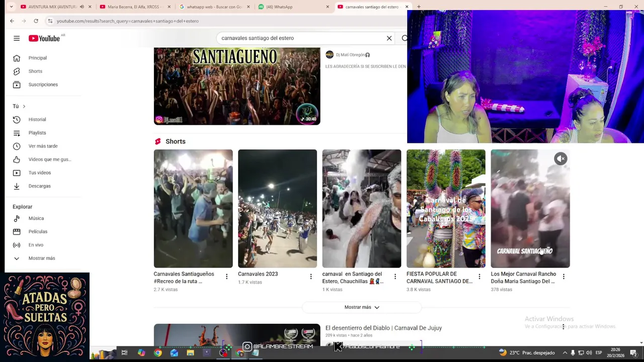The height and width of the screenshot is (362, 644).
Task: Unmute the Carnaval Rancho short preview
Action: pyautogui.click(x=560, y=159)
